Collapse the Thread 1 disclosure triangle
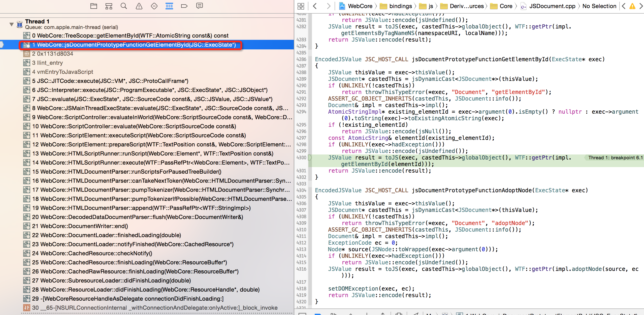Viewport: 644px width, 315px height. pyautogui.click(x=11, y=24)
